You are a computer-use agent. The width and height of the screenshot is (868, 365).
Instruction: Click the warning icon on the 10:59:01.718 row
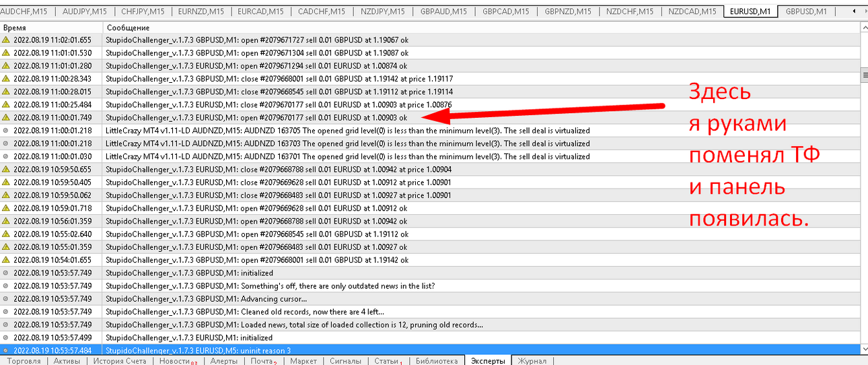coord(6,208)
